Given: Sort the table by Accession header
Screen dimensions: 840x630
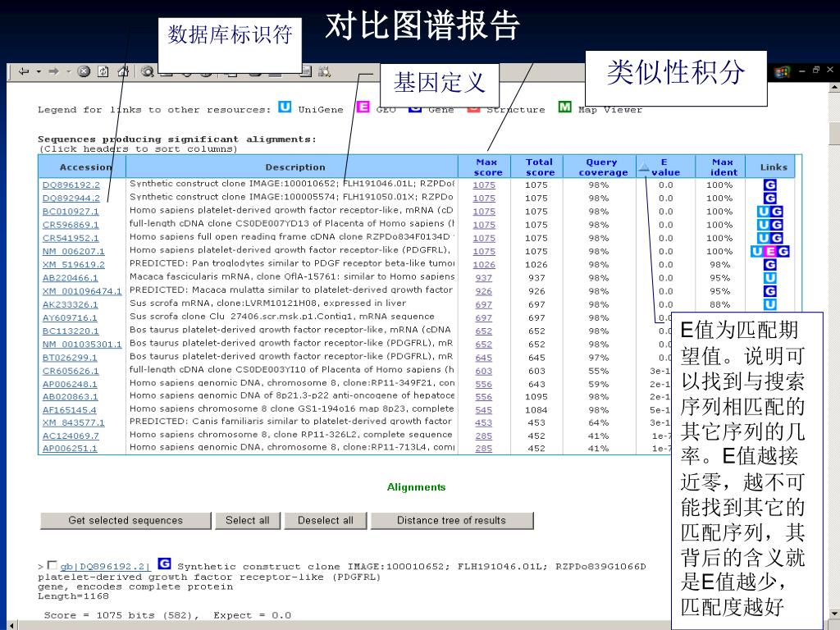Looking at the screenshot, I should click(x=85, y=167).
